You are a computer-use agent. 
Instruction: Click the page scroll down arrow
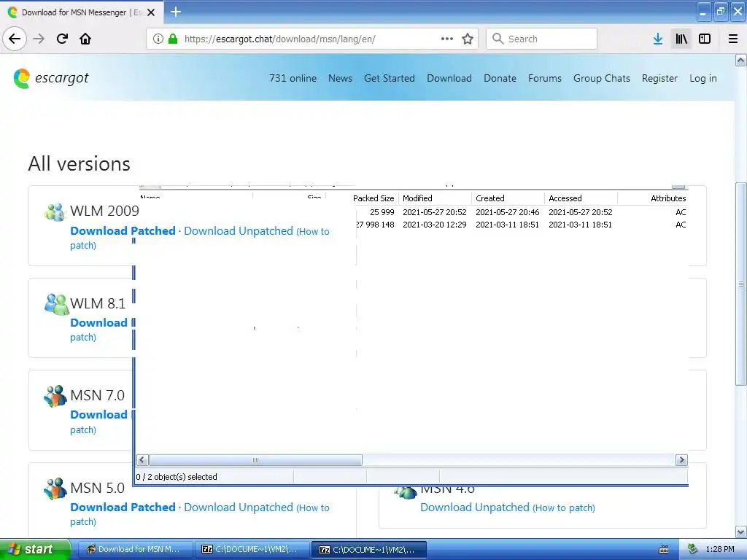pos(741,532)
